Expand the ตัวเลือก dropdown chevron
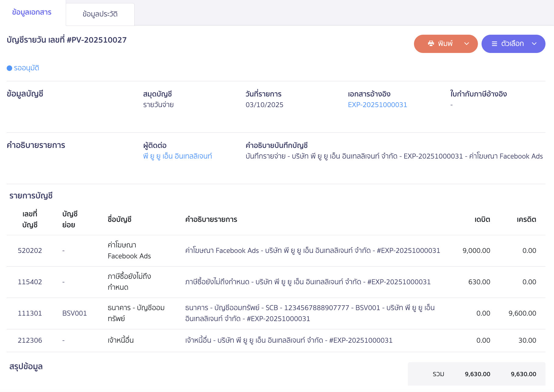 click(x=534, y=44)
